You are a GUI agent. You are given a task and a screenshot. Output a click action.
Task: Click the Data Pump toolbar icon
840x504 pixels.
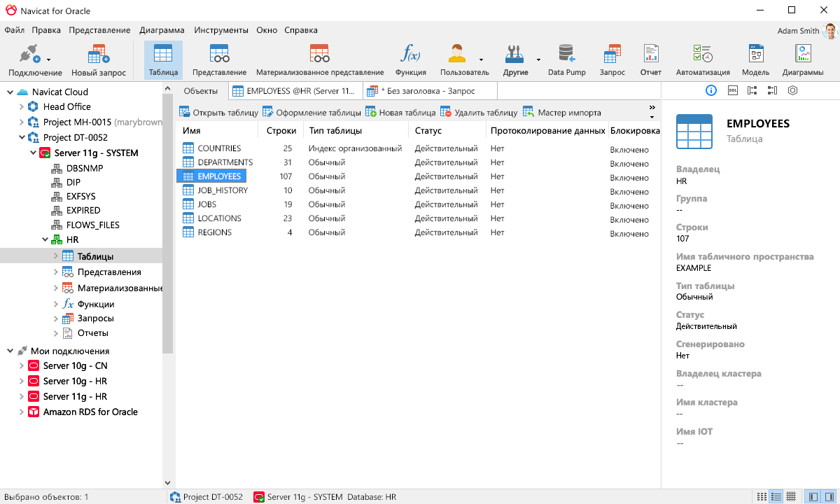pyautogui.click(x=566, y=60)
